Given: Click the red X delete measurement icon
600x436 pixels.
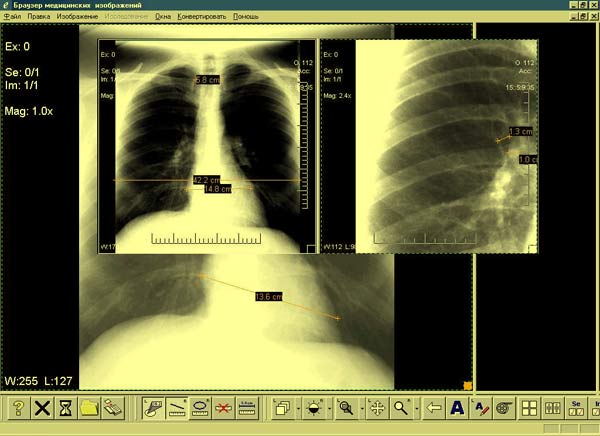Looking at the screenshot, I should [x=224, y=408].
